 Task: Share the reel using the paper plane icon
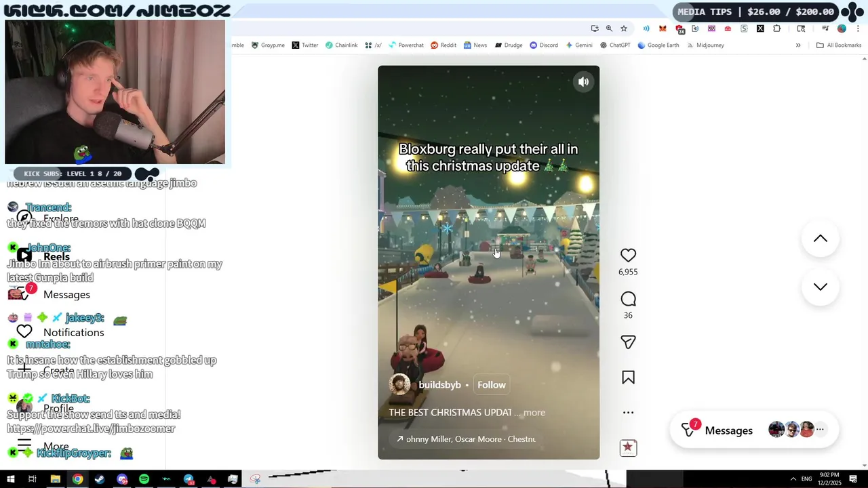coord(628,342)
